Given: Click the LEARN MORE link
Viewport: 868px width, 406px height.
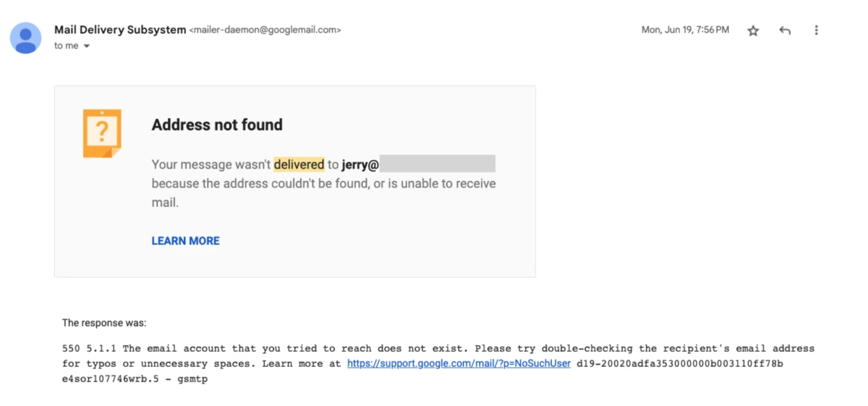Looking at the screenshot, I should point(185,241).
